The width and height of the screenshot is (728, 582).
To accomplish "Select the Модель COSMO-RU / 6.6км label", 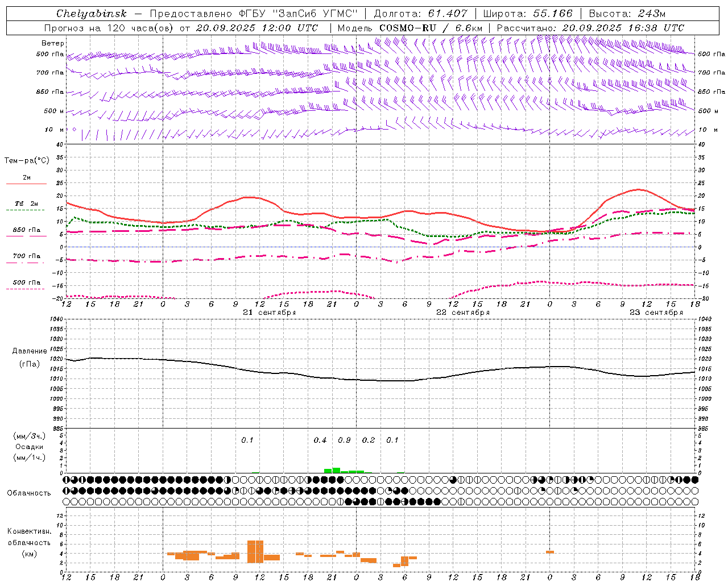I will coord(410,28).
